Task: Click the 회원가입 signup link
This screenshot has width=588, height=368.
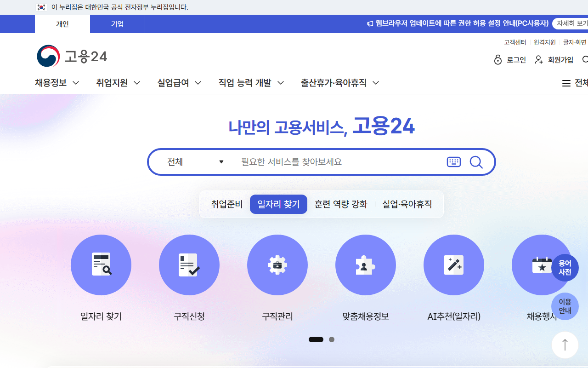Action: (x=560, y=60)
